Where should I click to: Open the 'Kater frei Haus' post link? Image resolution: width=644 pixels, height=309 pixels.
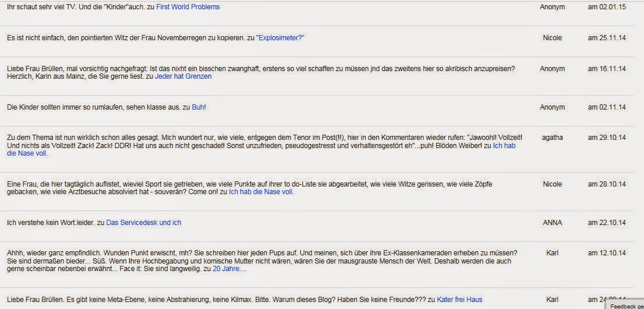(x=459, y=300)
